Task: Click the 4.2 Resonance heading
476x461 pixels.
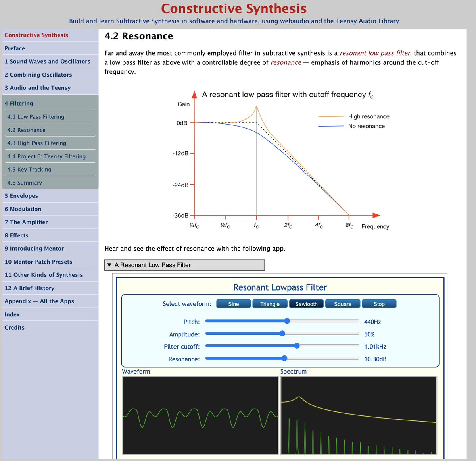Action: [138, 36]
